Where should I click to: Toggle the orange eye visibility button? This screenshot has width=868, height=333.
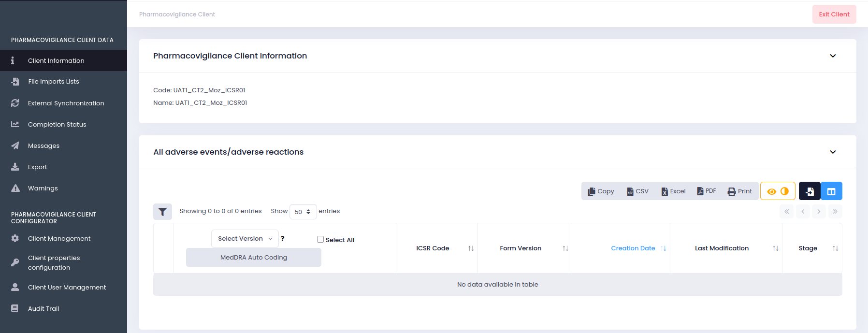[778, 191]
